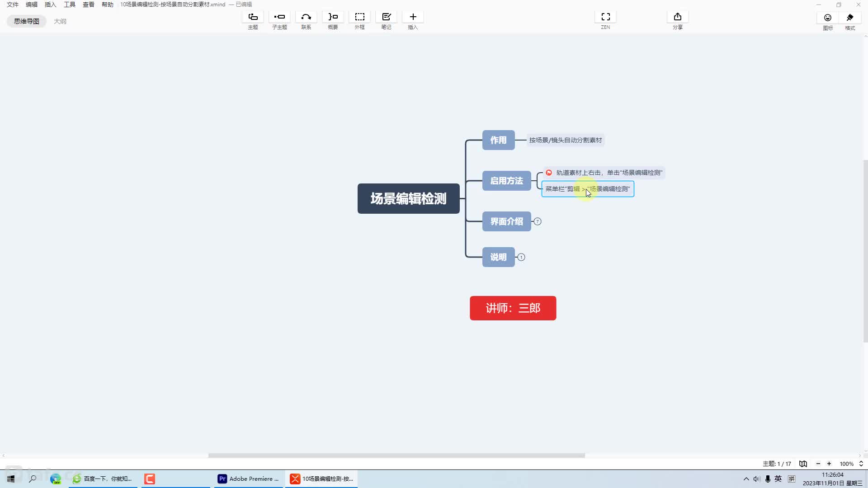Select 轨道素材上右击 subtopic

point(604,173)
